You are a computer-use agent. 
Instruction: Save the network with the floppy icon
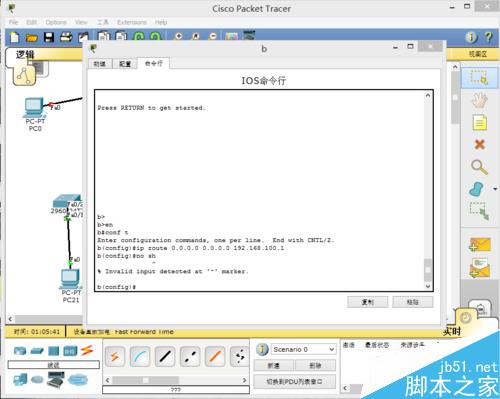(49, 37)
